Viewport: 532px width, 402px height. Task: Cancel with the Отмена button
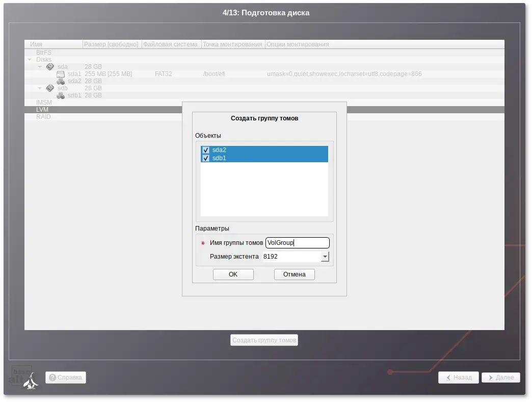click(294, 274)
